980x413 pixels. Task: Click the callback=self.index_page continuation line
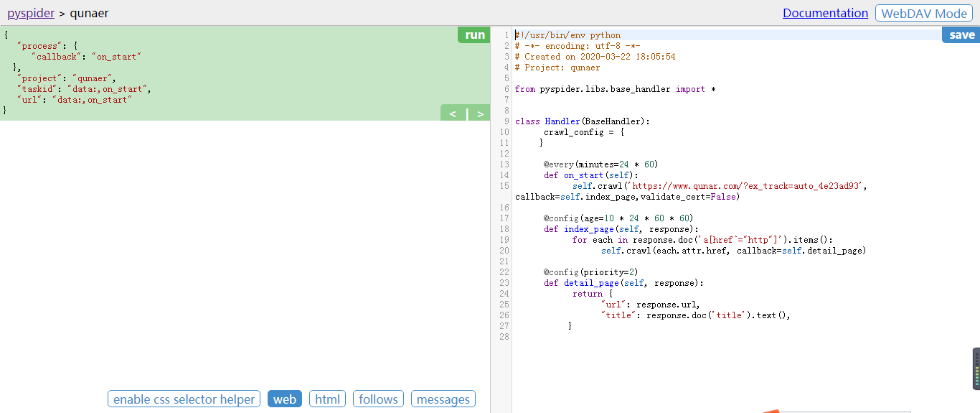coord(627,197)
